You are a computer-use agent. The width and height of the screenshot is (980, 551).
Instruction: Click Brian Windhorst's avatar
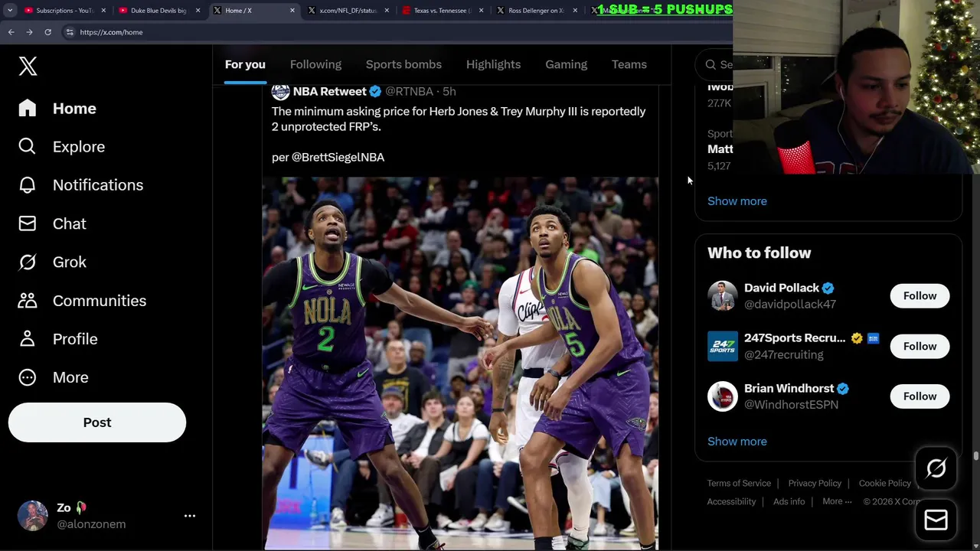point(722,396)
